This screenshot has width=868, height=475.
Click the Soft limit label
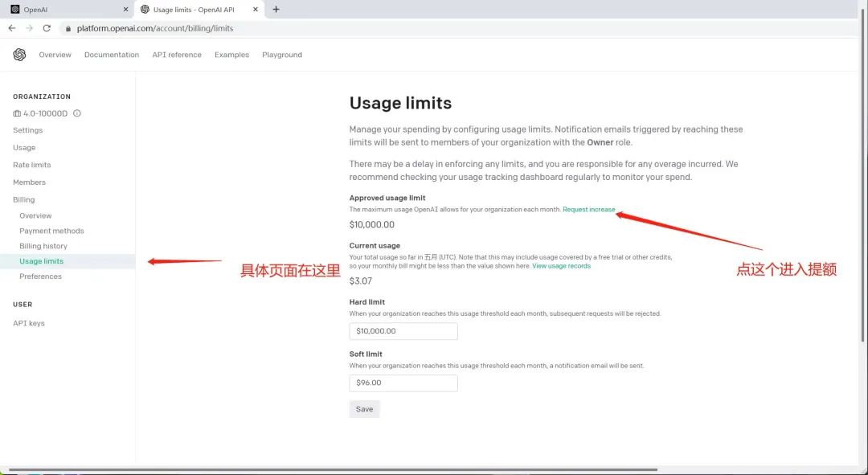click(366, 354)
